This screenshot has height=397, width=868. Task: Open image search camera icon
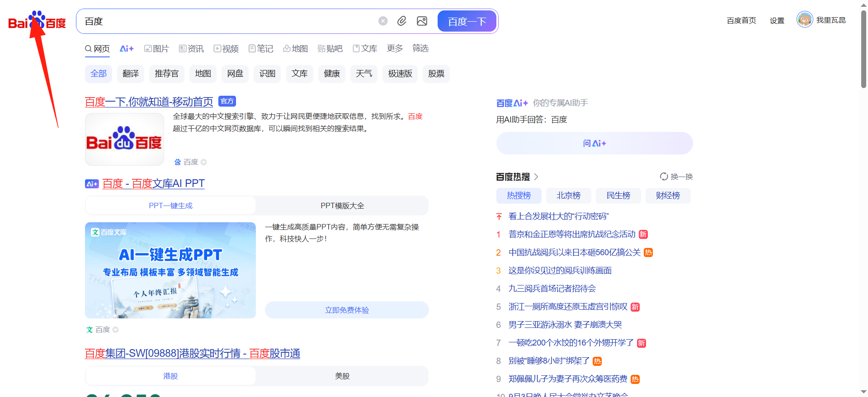pyautogui.click(x=422, y=21)
